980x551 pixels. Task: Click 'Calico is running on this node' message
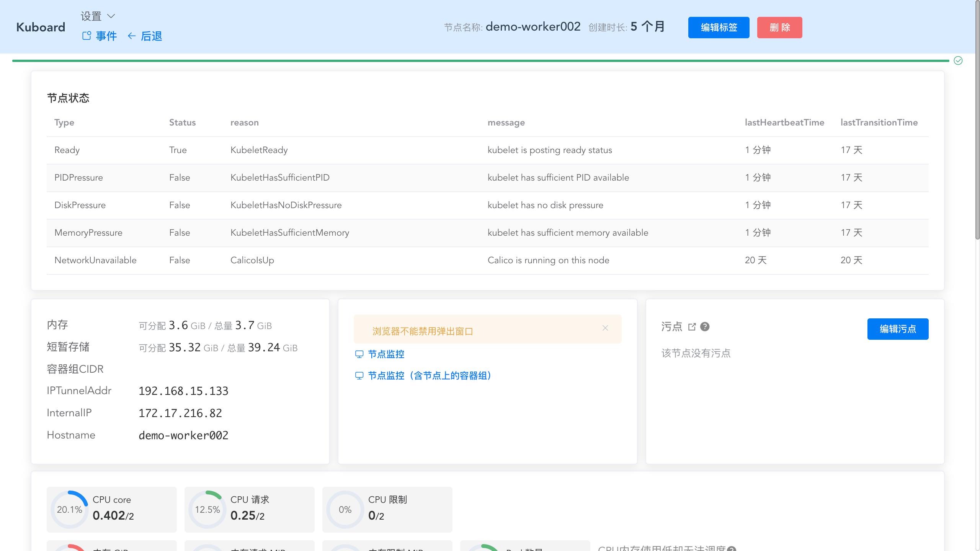[548, 260]
